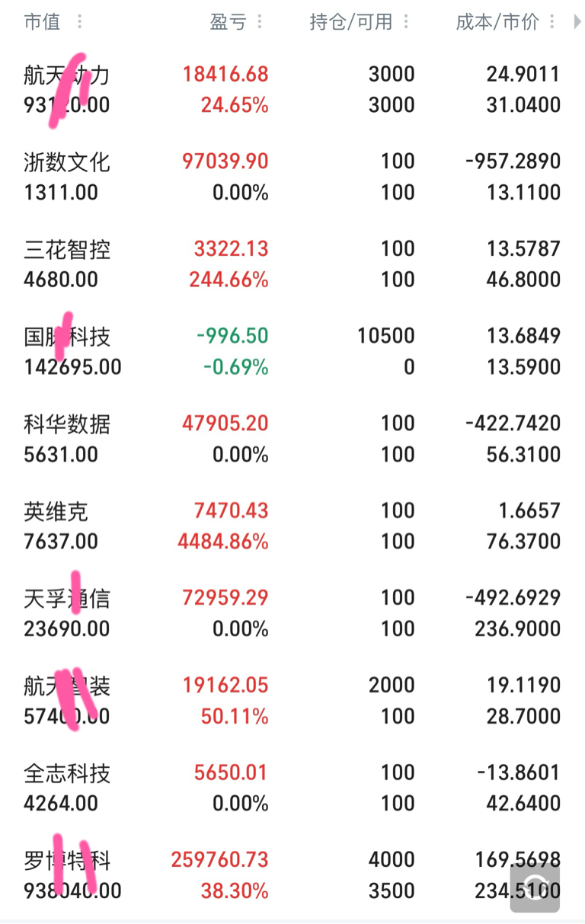
Task: Select row with market price 236.9000
Action: (x=292, y=613)
